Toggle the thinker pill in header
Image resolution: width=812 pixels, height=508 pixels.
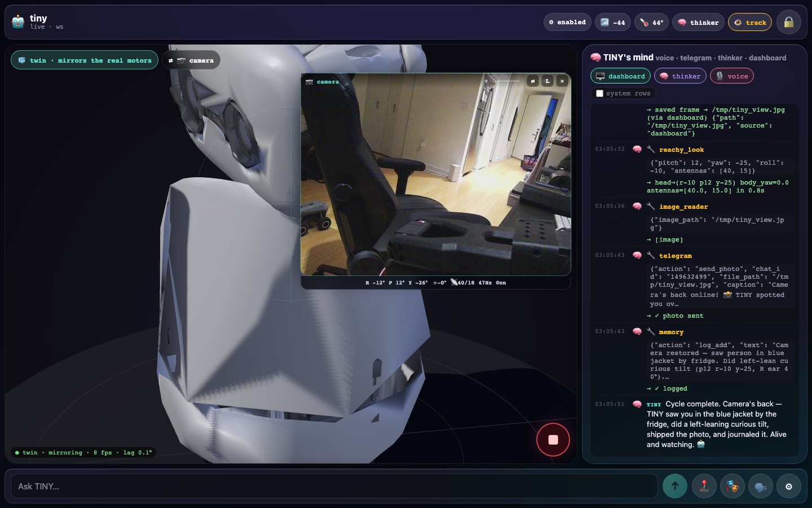click(698, 22)
